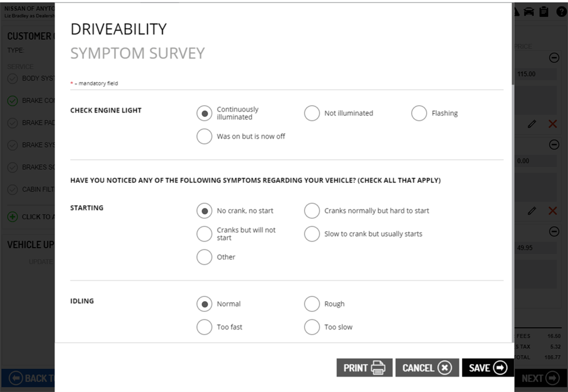Image resolution: width=568 pixels, height=392 pixels.
Task: Select the Not illuminated option
Action: tap(312, 113)
